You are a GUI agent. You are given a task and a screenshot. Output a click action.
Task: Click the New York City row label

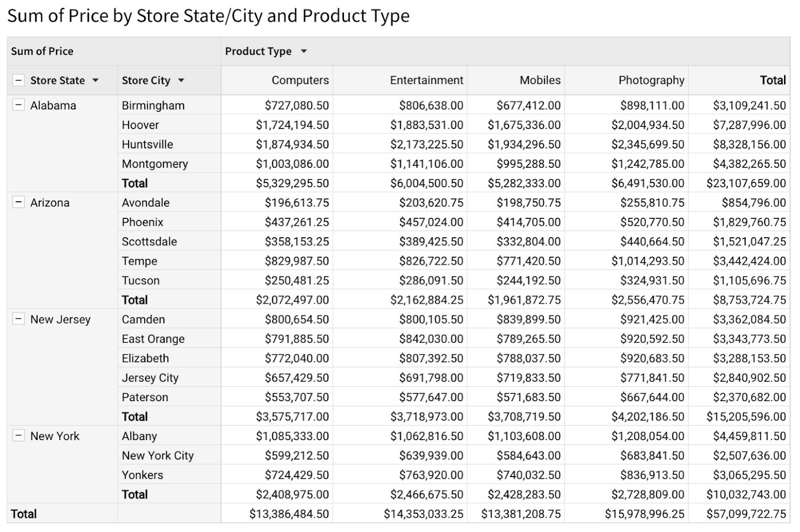[158, 455]
